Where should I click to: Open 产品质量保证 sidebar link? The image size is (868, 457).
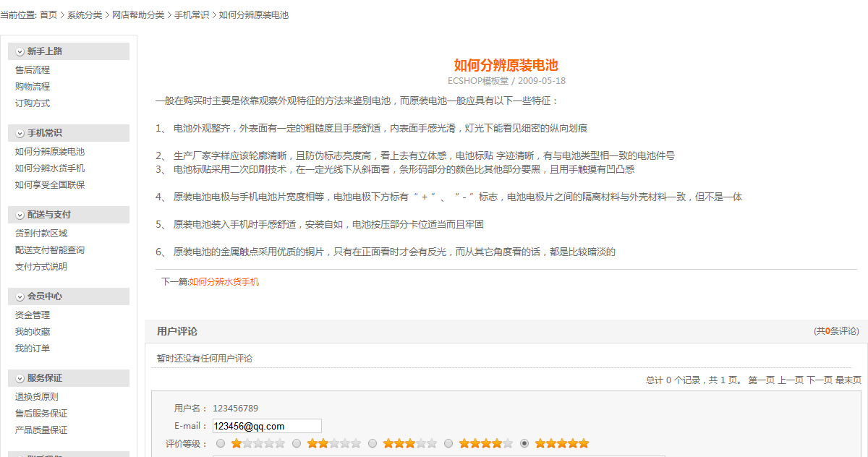click(41, 430)
